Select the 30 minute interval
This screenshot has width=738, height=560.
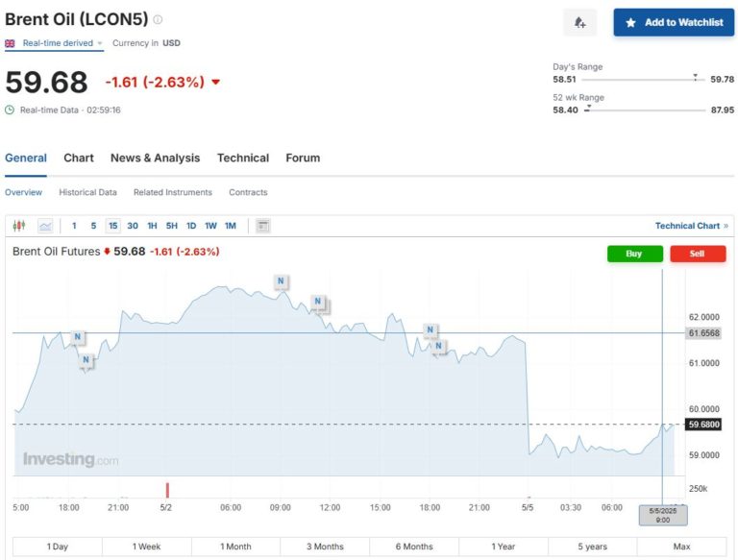pyautogui.click(x=133, y=226)
